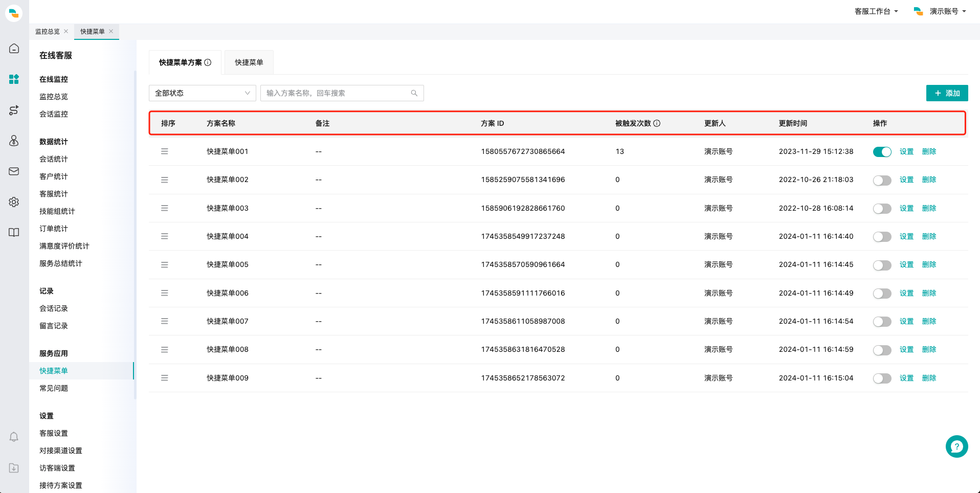
Task: Open 访客端设置 in the sidebar
Action: pos(57,468)
